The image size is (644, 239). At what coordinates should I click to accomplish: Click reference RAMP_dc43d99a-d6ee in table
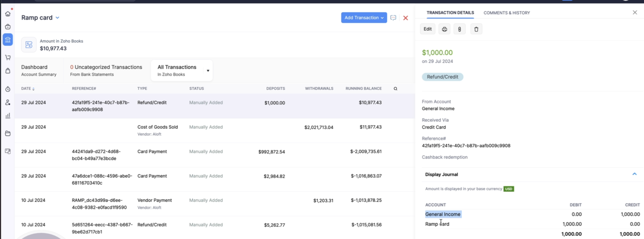coord(99,204)
